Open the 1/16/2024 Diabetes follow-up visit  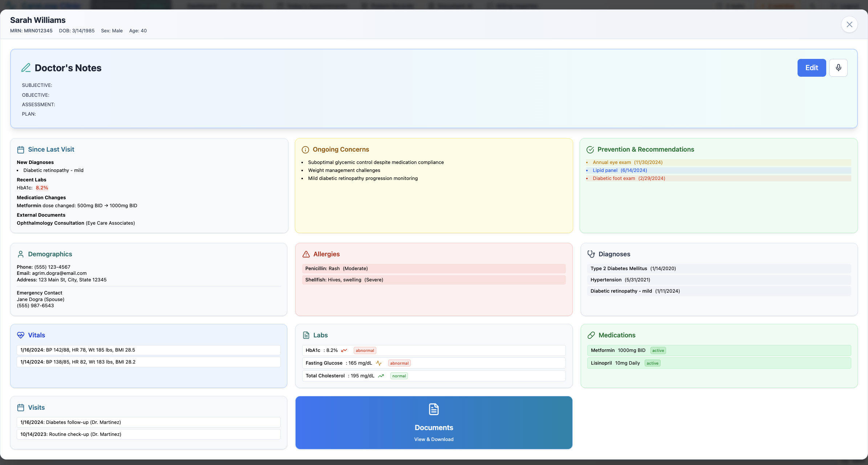click(x=148, y=422)
